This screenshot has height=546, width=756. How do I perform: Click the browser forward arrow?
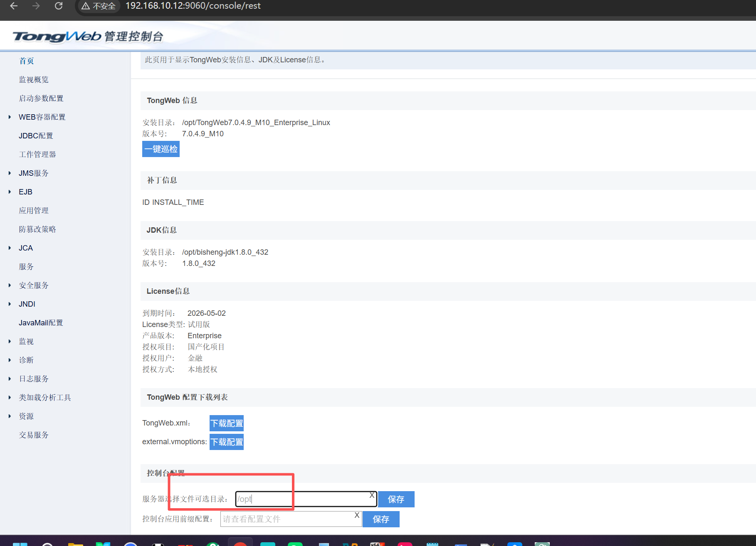point(36,6)
